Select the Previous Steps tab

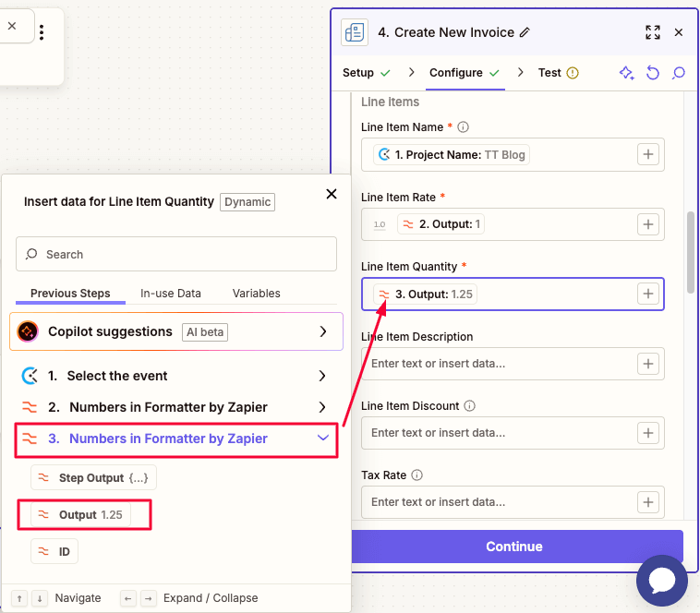click(x=70, y=294)
